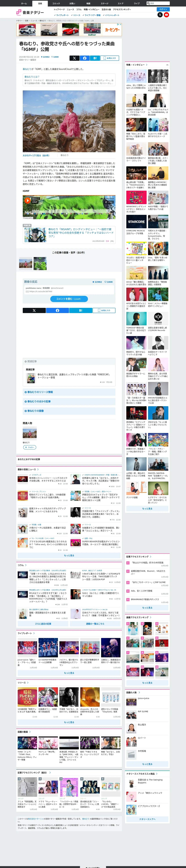
Task: Open the 春ねむり related person thumbnail
Action: point(30,433)
